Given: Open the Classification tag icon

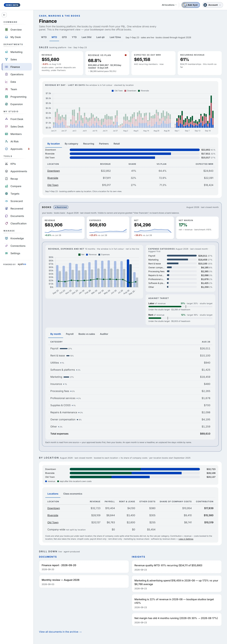Looking at the screenshot, I should 7,224.
